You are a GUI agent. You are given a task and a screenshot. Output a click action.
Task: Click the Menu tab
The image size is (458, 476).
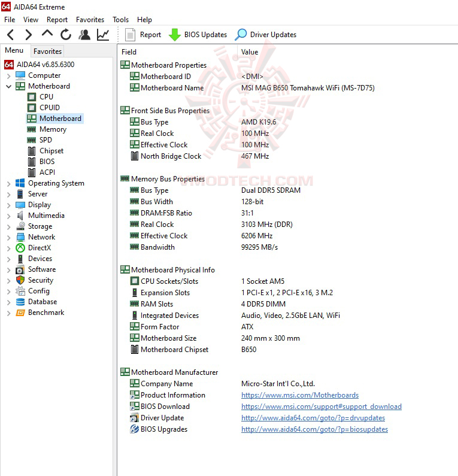coord(14,50)
